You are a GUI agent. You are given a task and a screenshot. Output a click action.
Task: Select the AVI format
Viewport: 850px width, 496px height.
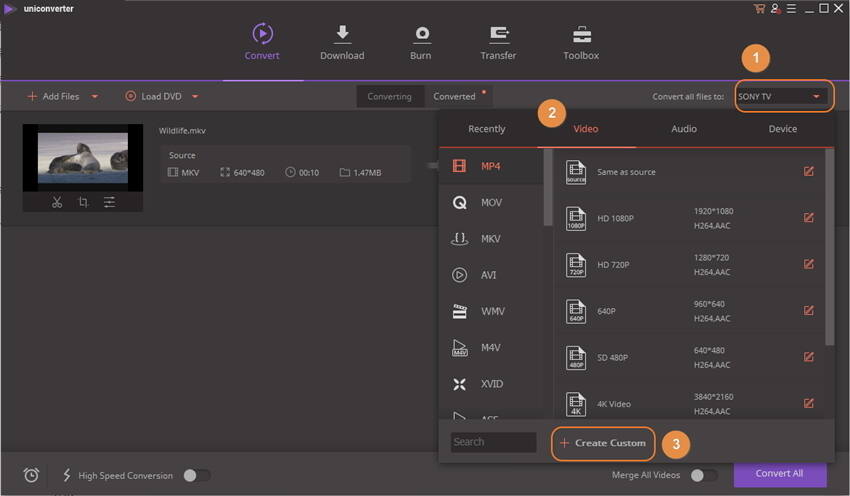click(x=491, y=275)
